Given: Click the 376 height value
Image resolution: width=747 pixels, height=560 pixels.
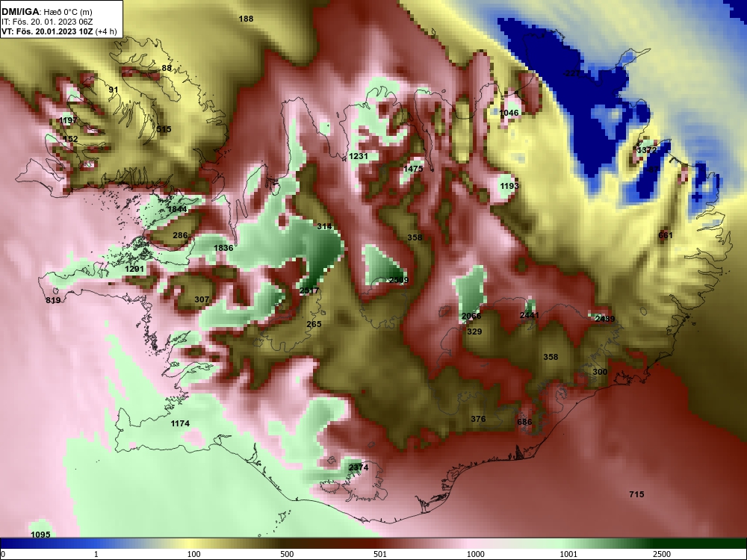Looking at the screenshot, I should (478, 419).
